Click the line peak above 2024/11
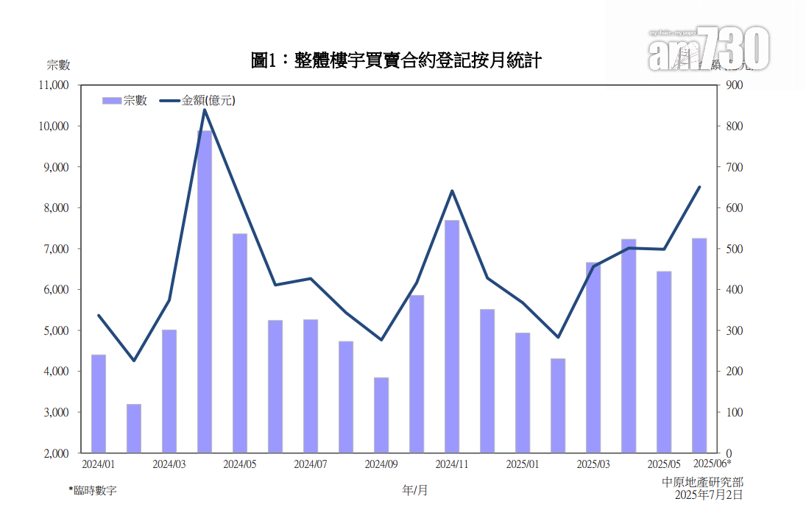Image resolution: width=806 pixels, height=532 pixels. pyautogui.click(x=452, y=190)
